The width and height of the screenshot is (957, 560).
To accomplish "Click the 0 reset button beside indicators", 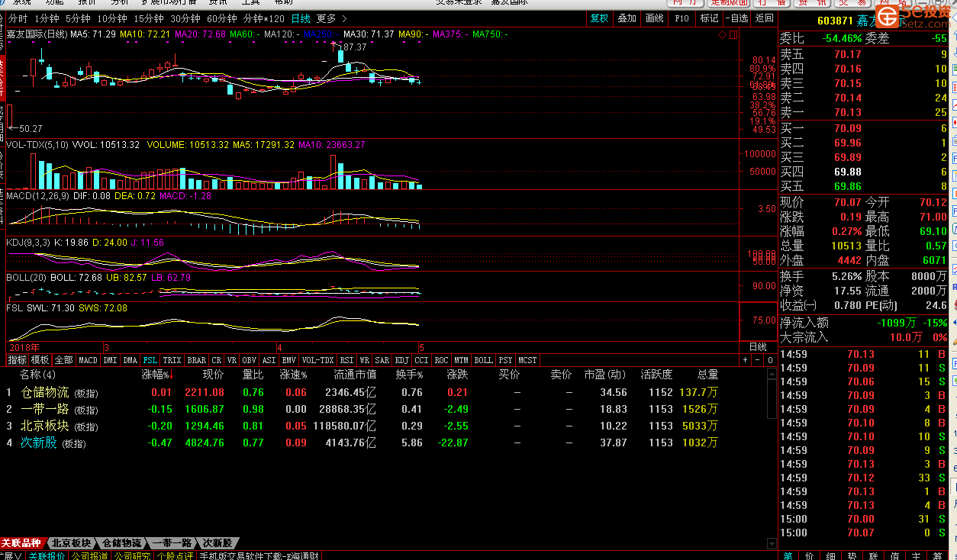I will (x=770, y=360).
